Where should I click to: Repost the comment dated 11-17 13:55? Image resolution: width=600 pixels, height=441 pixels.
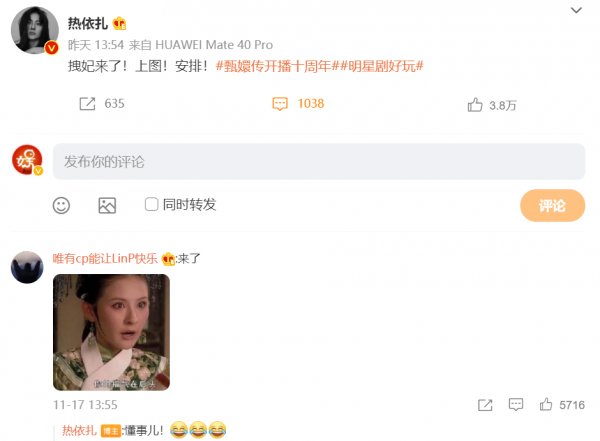[485, 405]
